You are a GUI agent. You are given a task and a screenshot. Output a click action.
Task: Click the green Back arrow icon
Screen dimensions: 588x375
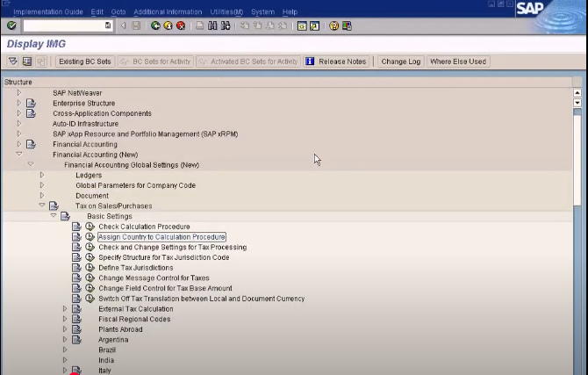point(155,25)
